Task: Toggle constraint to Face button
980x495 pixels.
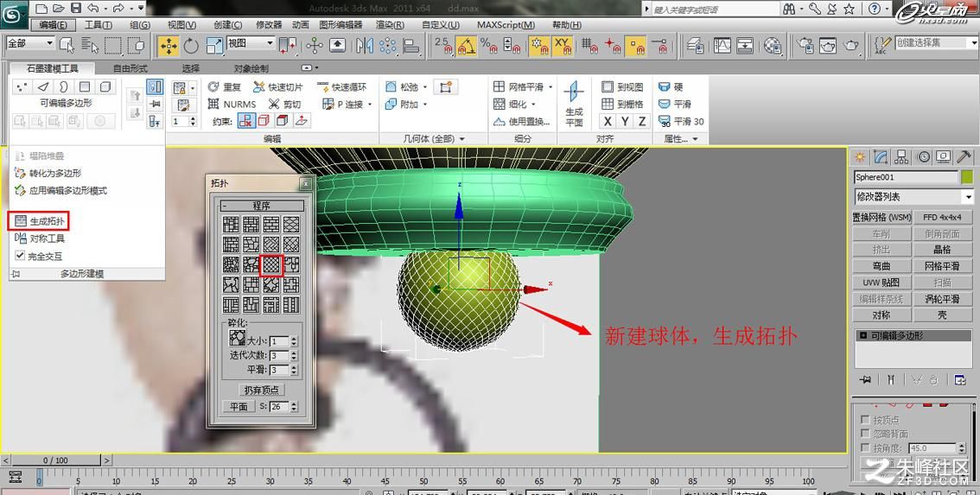Action: (x=283, y=121)
